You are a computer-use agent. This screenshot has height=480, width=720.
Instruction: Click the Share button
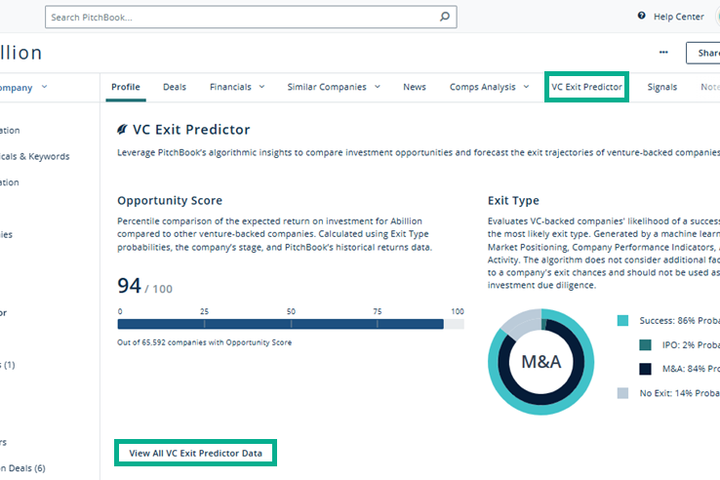pyautogui.click(x=704, y=53)
